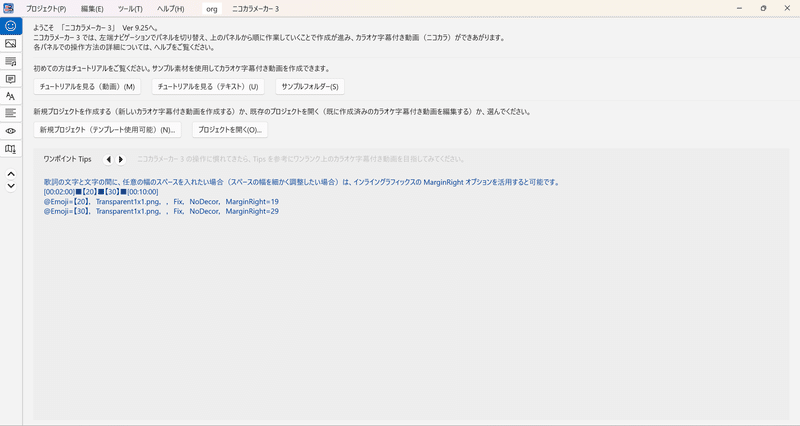Click the up chevron in left navigation
The width and height of the screenshot is (800, 426).
(x=11, y=174)
